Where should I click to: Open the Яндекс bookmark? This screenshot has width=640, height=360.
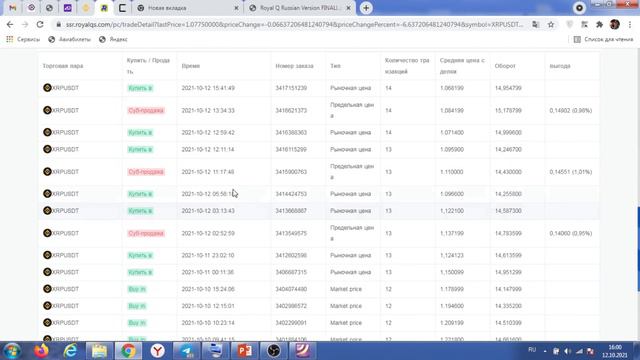click(x=113, y=39)
